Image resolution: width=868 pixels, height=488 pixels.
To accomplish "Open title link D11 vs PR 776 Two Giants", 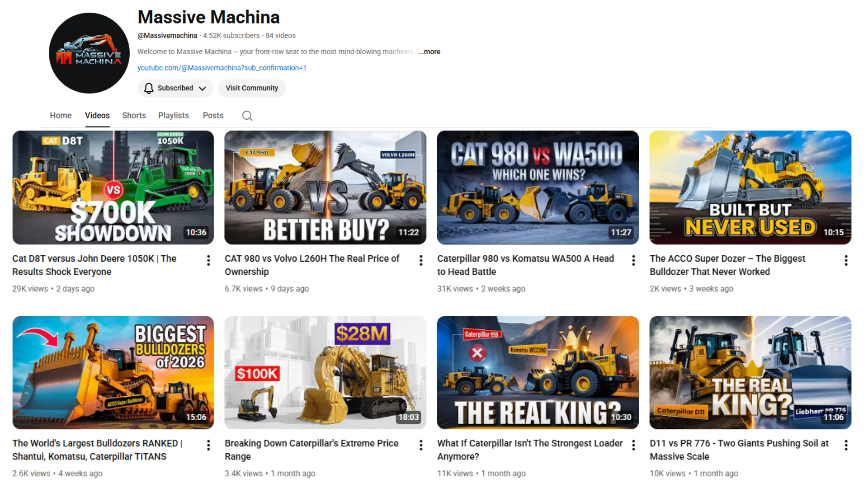I will pyautogui.click(x=739, y=450).
